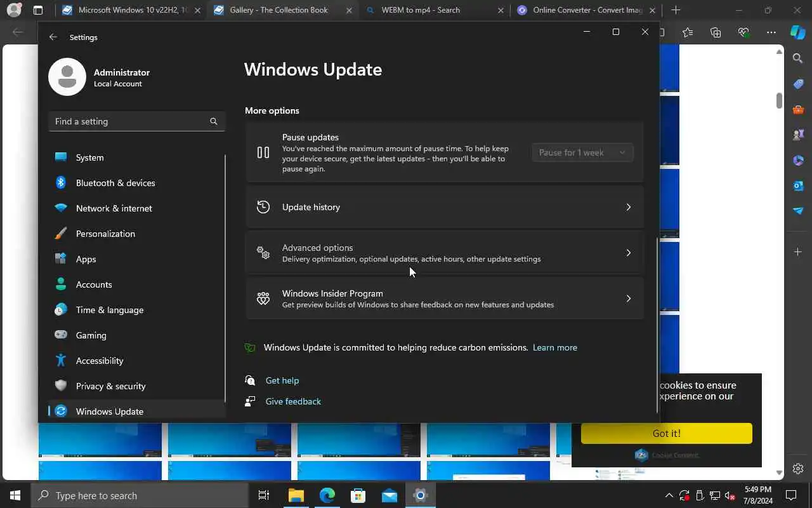Open Edge browser essentials heart icon
This screenshot has height=508, width=812.
pyautogui.click(x=743, y=32)
